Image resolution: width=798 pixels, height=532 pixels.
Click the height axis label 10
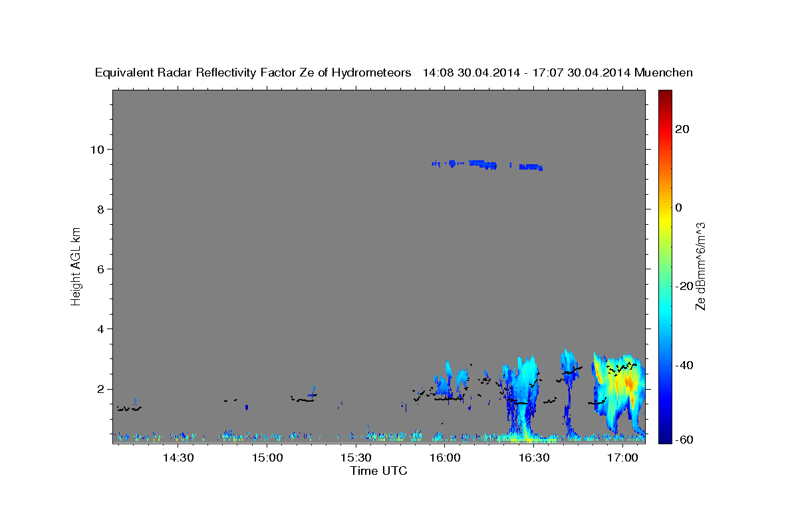[x=98, y=149]
